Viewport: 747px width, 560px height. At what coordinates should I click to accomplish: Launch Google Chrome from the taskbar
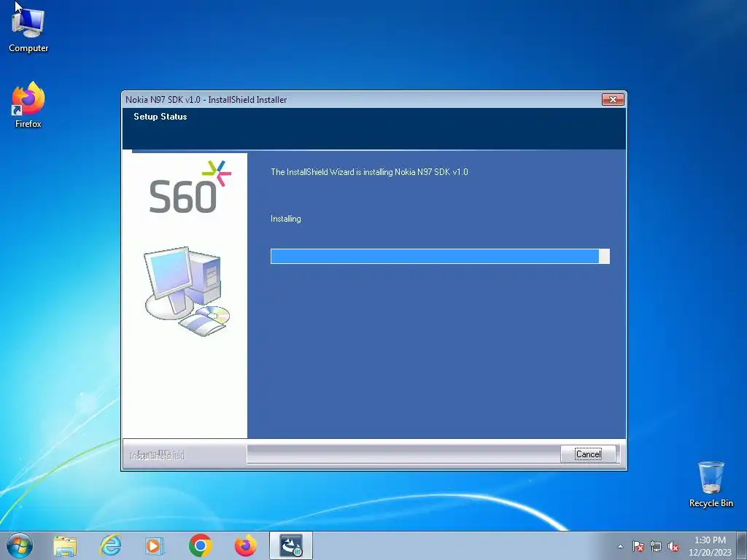[200, 545]
